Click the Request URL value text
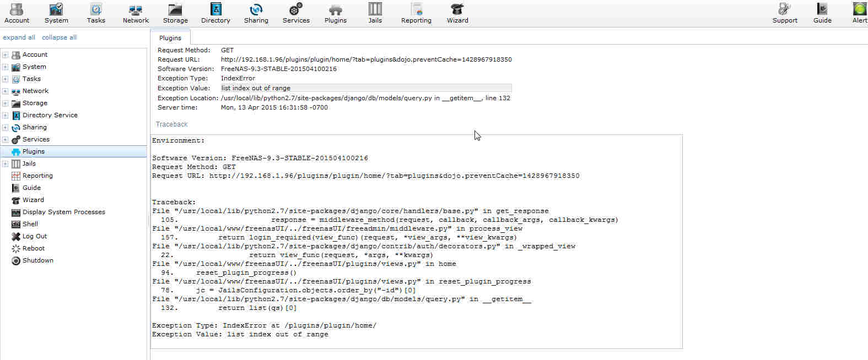 (x=366, y=59)
